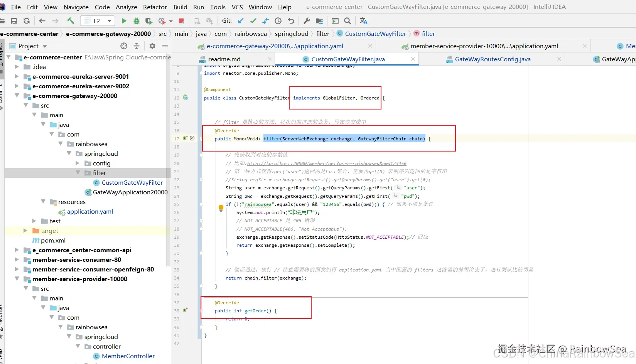
Task: Stop the running process with red square
Action: (x=181, y=21)
